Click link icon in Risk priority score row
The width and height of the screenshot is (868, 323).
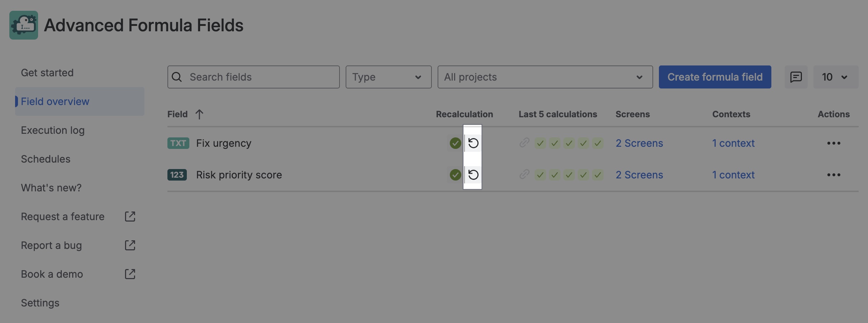[524, 174]
